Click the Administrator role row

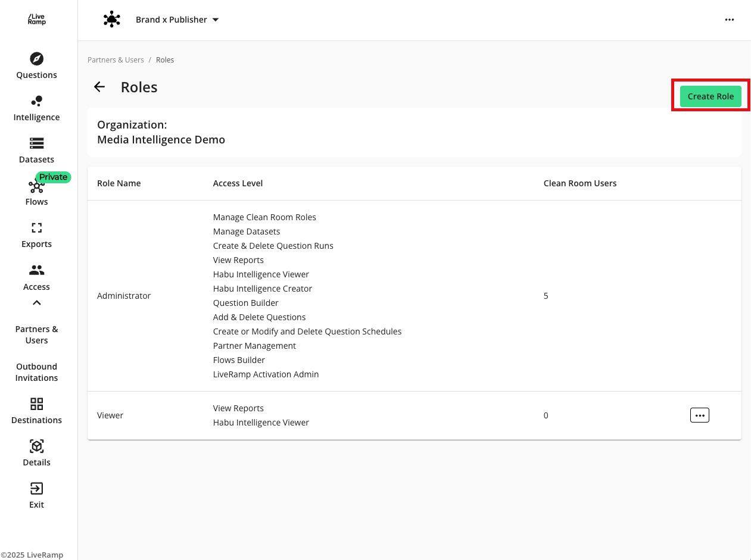[x=124, y=296]
